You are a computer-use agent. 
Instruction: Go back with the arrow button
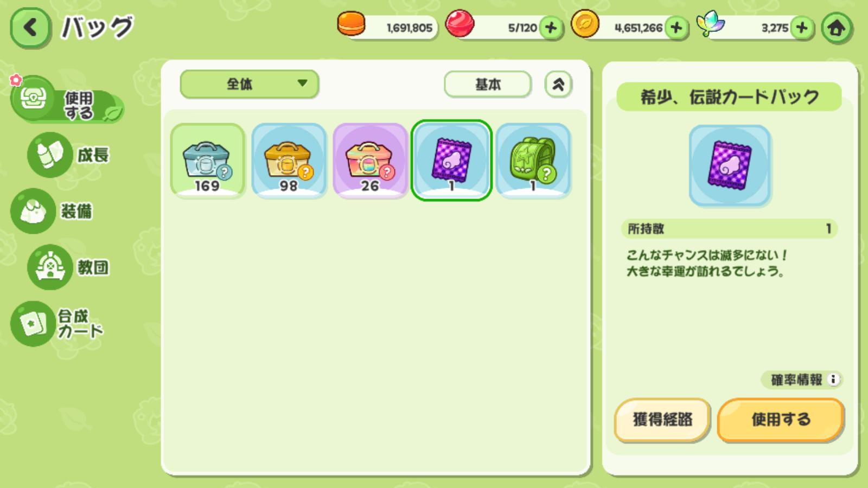click(30, 28)
